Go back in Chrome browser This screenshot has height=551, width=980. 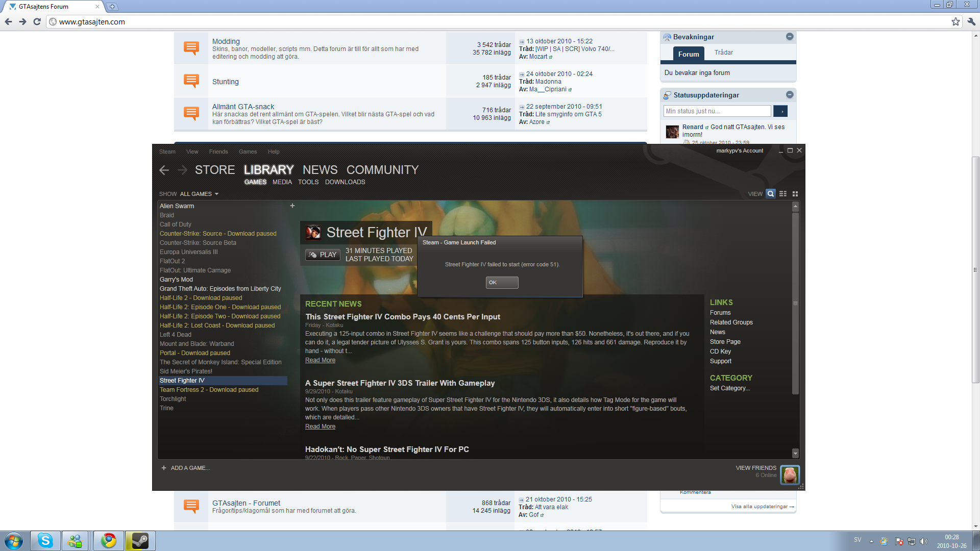click(8, 21)
